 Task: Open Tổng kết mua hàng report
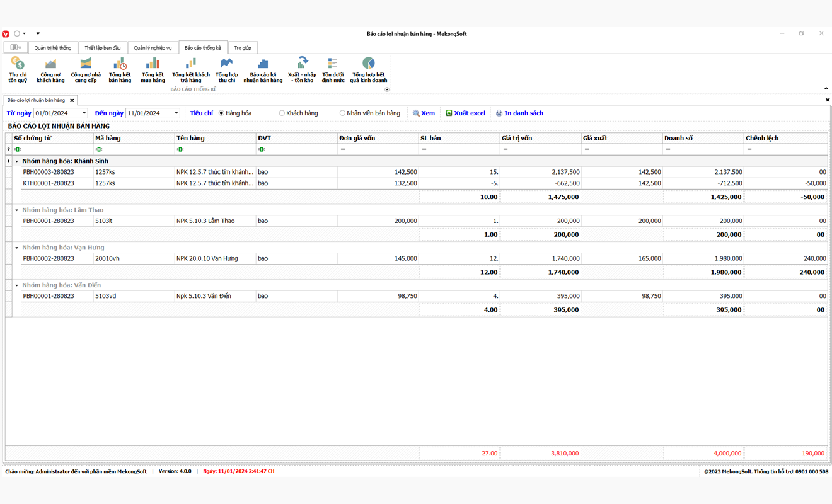[x=153, y=69]
